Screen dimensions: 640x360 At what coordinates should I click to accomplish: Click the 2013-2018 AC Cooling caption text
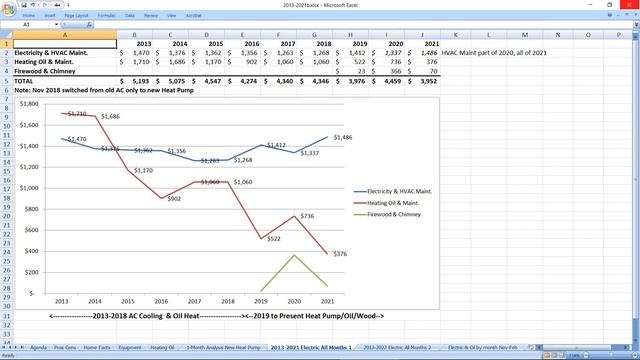tap(146, 316)
